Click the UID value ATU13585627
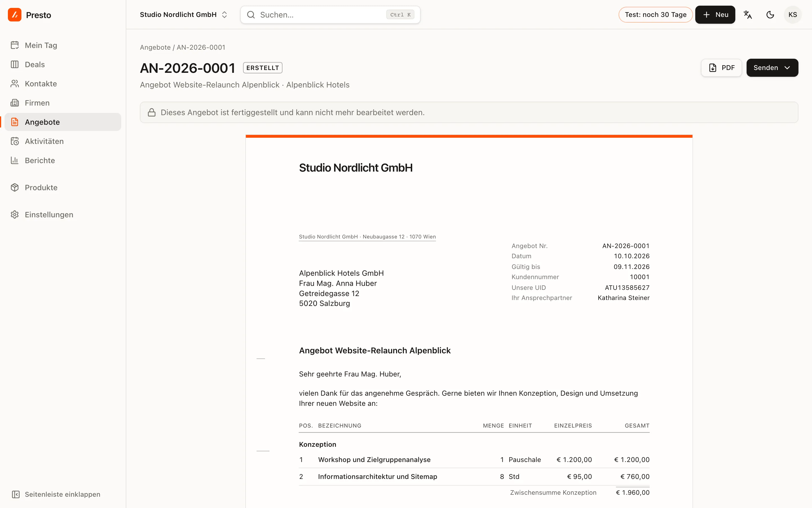Viewport: 812px width, 508px height. [627, 288]
